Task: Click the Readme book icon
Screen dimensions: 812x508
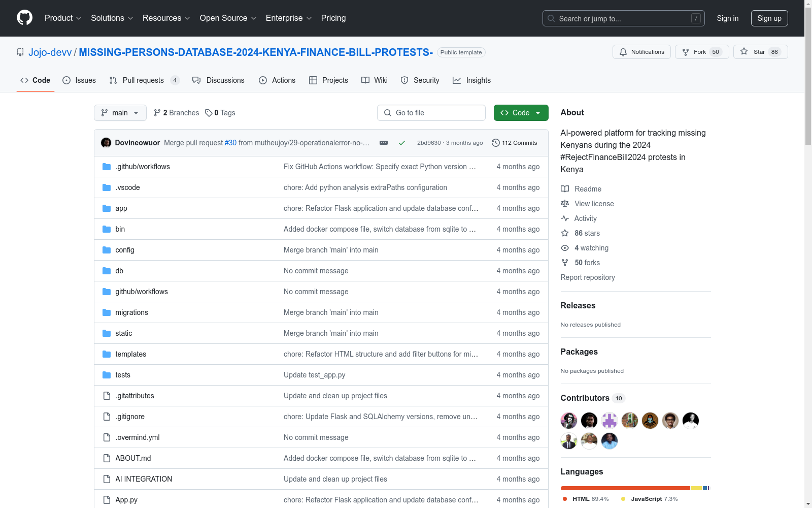Action: [565, 189]
